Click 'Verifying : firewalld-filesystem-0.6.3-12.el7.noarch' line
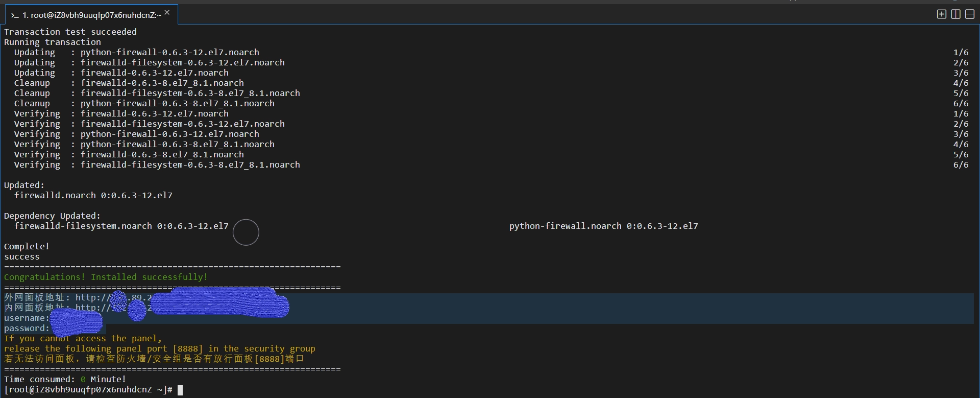 coord(150,124)
